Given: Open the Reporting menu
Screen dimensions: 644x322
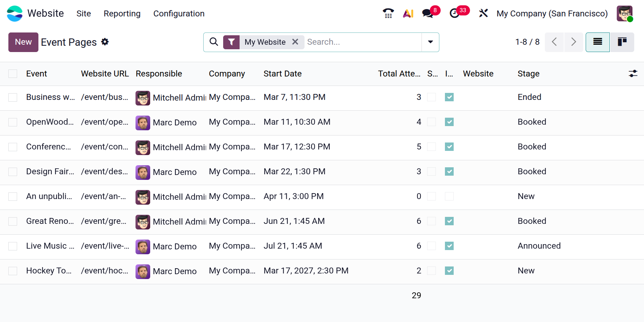Looking at the screenshot, I should click(122, 14).
